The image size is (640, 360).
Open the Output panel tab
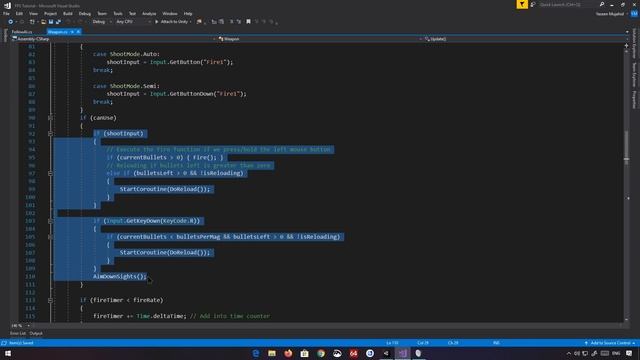tap(36, 333)
